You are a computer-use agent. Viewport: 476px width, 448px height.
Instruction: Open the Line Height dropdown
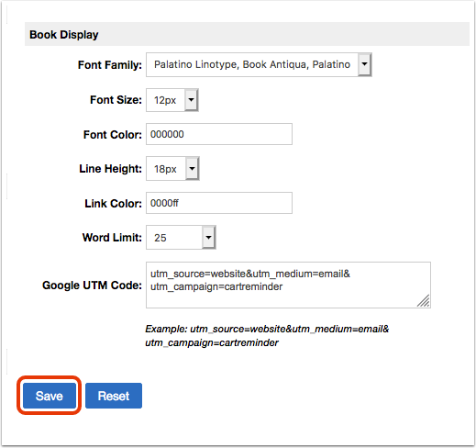(x=172, y=169)
